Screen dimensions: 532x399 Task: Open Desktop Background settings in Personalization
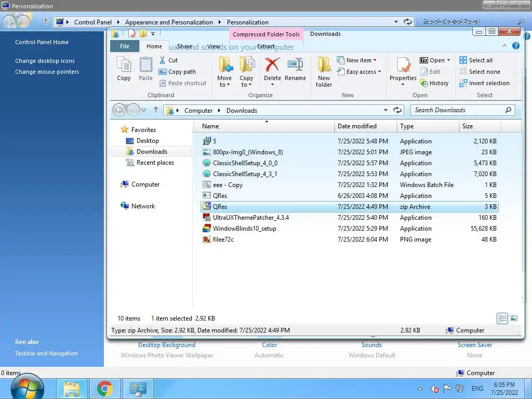(167, 345)
